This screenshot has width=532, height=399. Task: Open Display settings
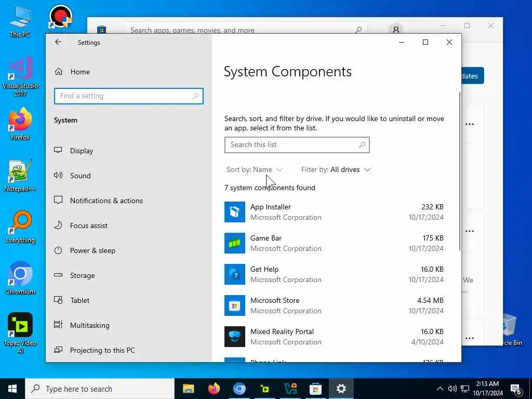(82, 151)
